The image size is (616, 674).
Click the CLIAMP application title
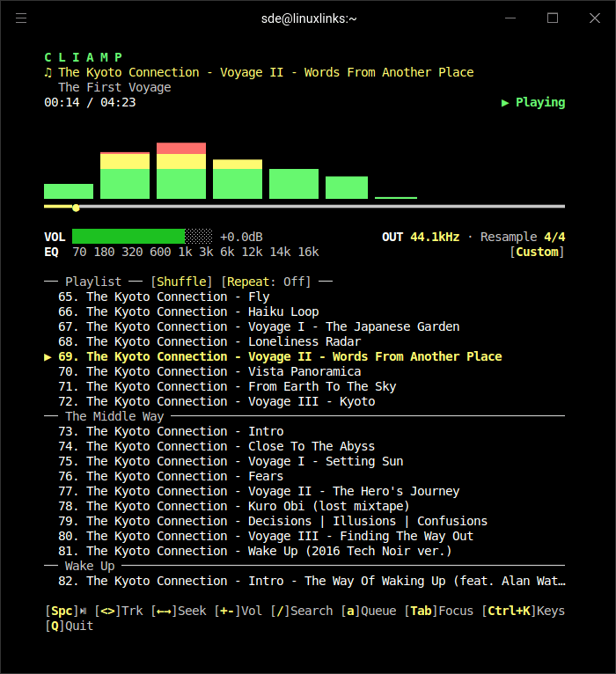(84, 57)
